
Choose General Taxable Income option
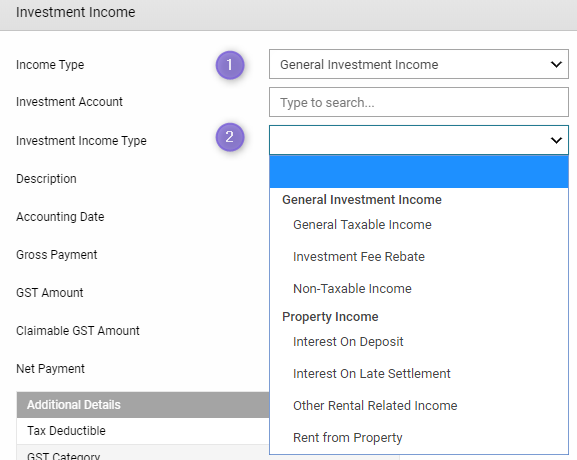[362, 224]
